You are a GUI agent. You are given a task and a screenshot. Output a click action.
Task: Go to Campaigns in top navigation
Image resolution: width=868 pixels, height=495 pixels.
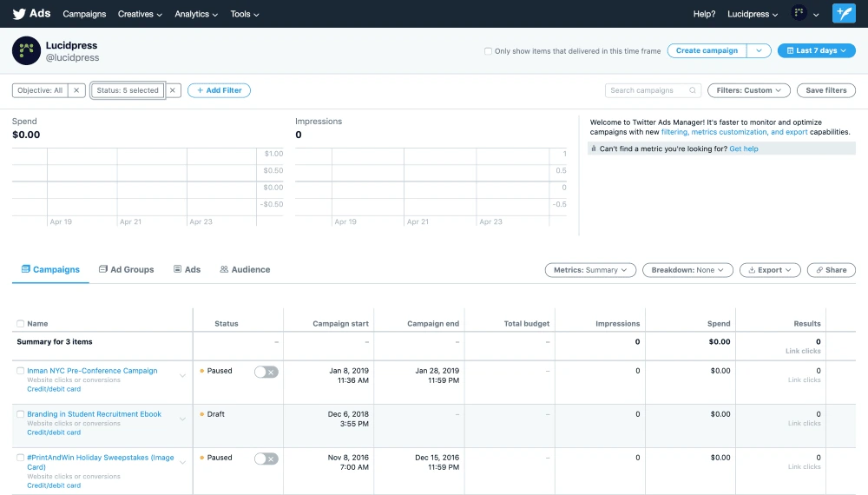coord(84,14)
